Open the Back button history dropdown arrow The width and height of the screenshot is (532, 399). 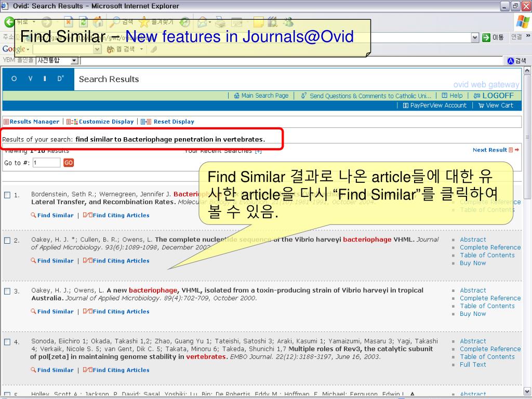[x=34, y=22]
